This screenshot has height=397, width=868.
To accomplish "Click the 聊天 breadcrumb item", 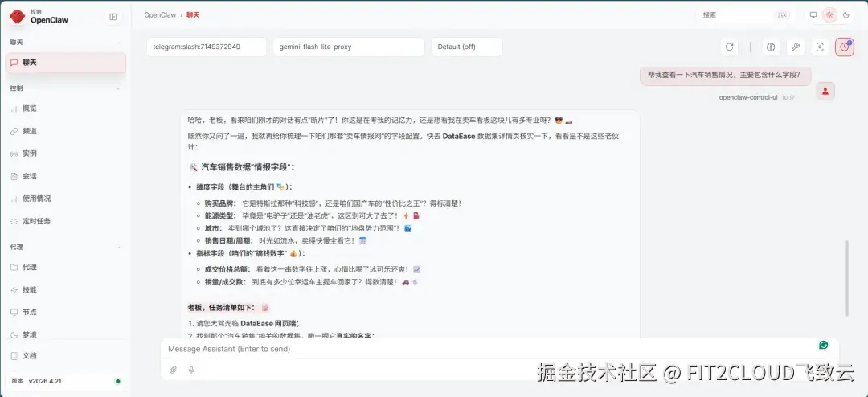I will pyautogui.click(x=193, y=15).
